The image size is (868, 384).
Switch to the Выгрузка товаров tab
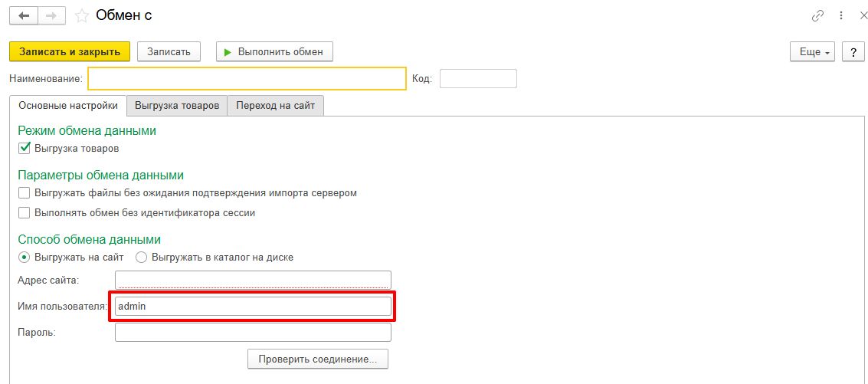coord(177,106)
